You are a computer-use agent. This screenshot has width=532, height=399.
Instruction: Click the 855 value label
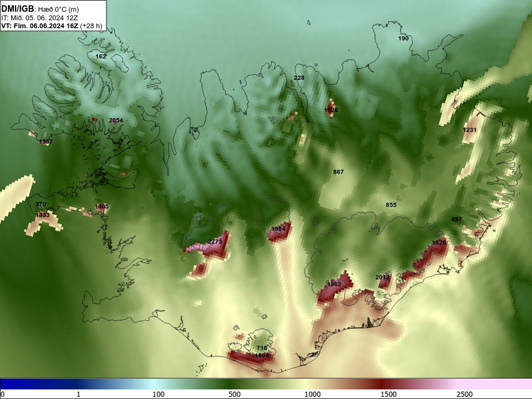[x=391, y=205]
